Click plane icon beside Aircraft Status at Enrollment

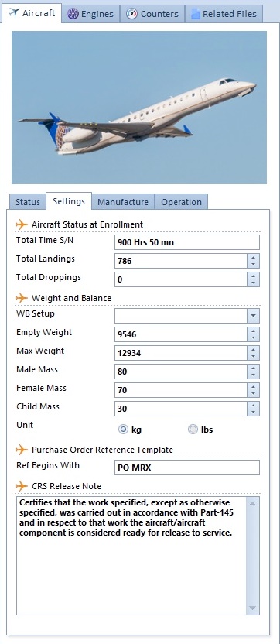(x=22, y=224)
